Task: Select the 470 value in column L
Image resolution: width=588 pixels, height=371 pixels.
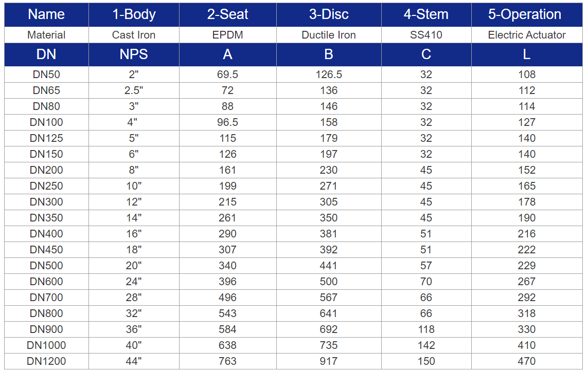Action: (526, 361)
